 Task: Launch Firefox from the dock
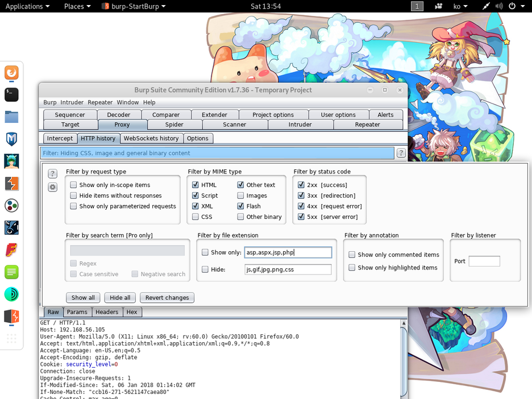(11, 73)
